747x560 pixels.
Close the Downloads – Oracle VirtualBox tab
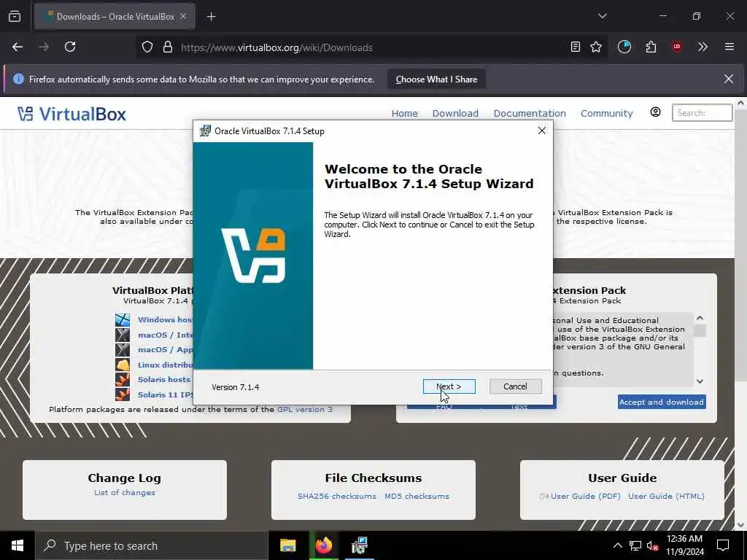[183, 17]
